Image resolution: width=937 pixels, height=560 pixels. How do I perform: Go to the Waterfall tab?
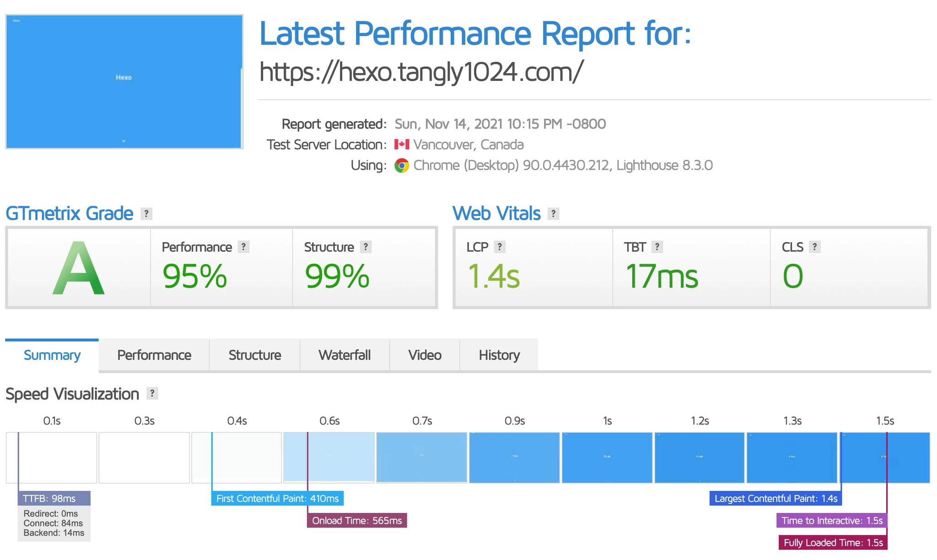click(x=345, y=355)
